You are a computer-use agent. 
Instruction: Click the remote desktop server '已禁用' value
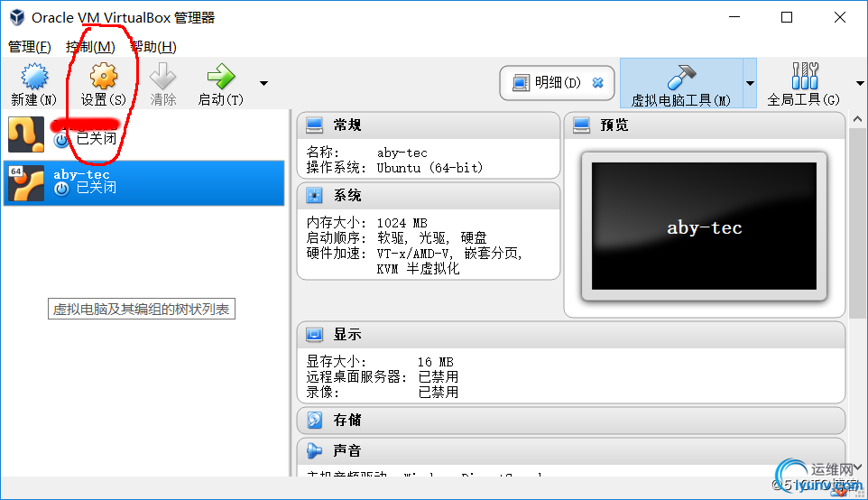(x=438, y=377)
